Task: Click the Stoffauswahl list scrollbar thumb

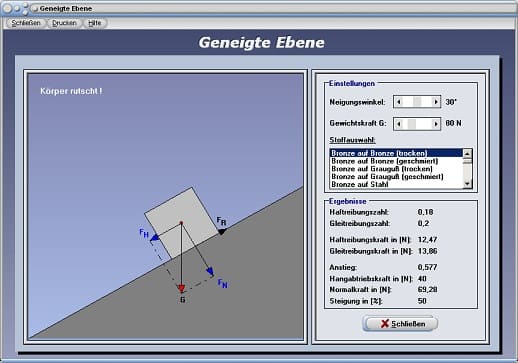Action: 467,161
